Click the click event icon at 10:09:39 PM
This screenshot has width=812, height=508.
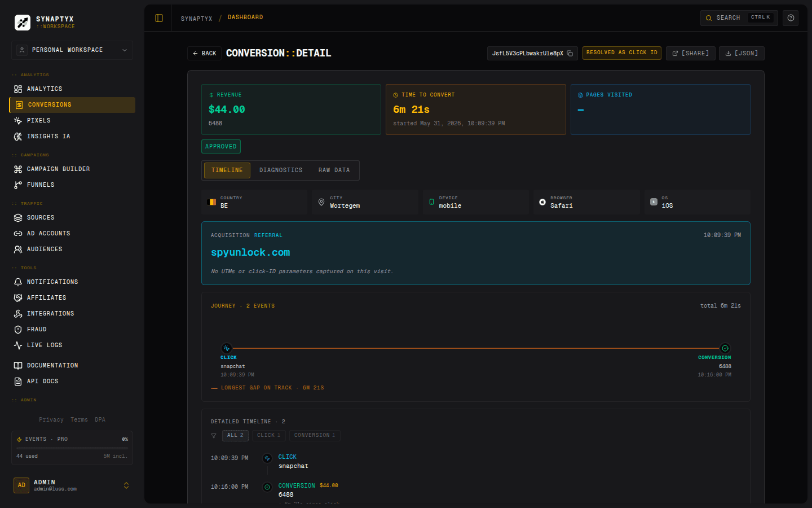pos(267,458)
